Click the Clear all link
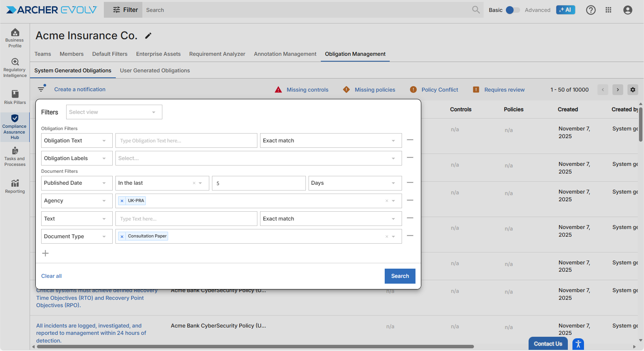Viewport: 644px width, 351px height. click(51, 276)
